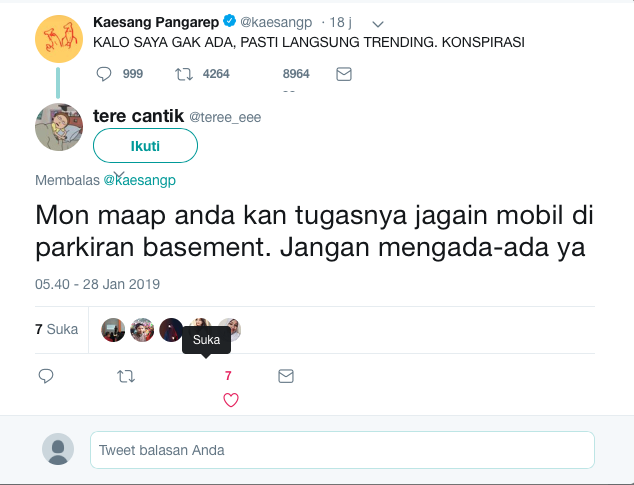This screenshot has width=634, height=485.
Task: Click reply icon on Kaesang's tweet
Action: [104, 74]
